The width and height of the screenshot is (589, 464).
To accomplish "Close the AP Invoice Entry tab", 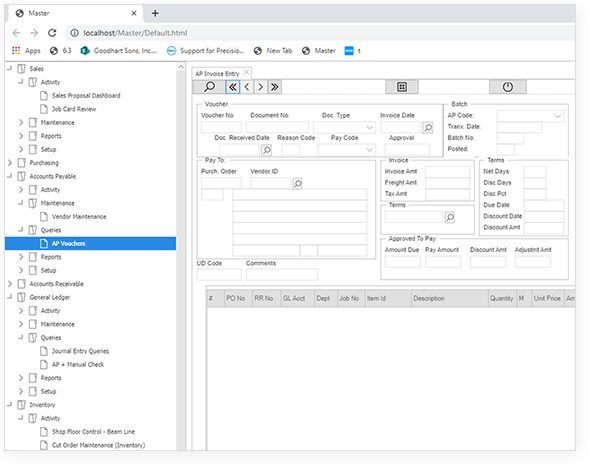I will click(x=246, y=72).
